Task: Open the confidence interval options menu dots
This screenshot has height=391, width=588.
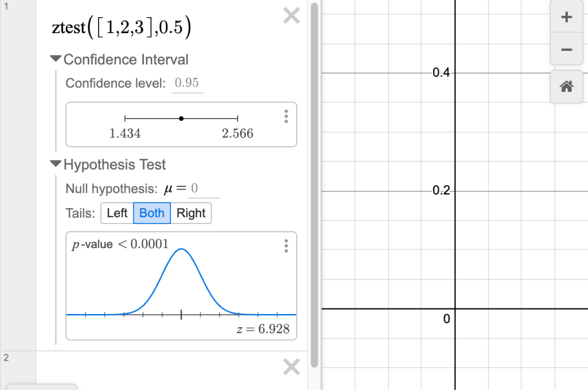Action: [x=286, y=116]
